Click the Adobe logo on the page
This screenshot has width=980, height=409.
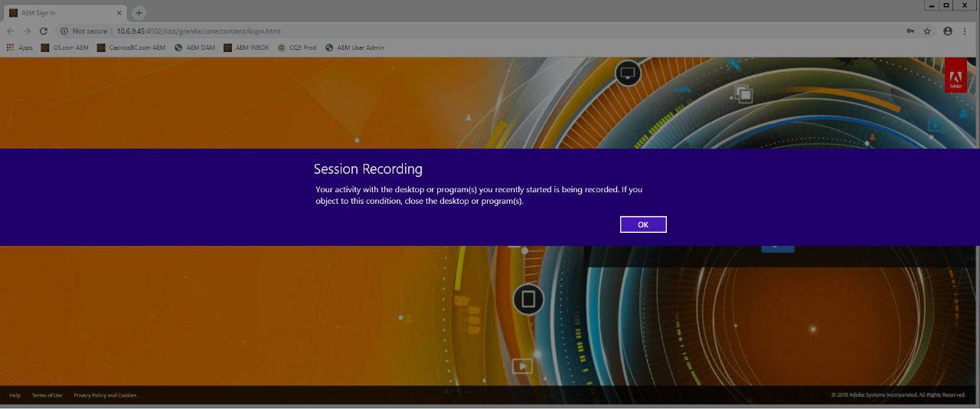(x=955, y=75)
